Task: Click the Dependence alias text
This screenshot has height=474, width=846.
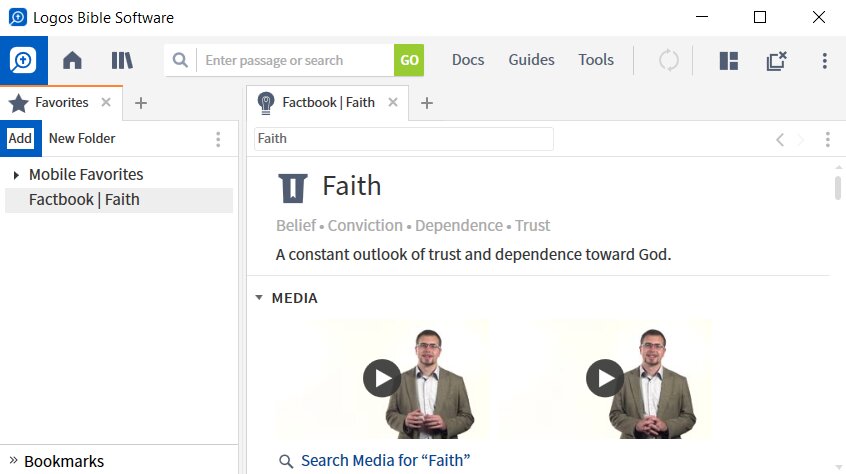Action: (x=459, y=225)
